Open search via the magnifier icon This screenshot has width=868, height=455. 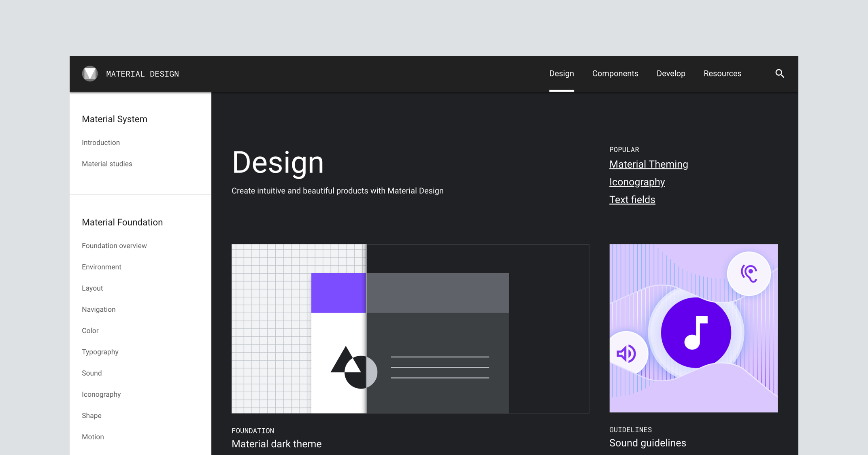(x=780, y=74)
